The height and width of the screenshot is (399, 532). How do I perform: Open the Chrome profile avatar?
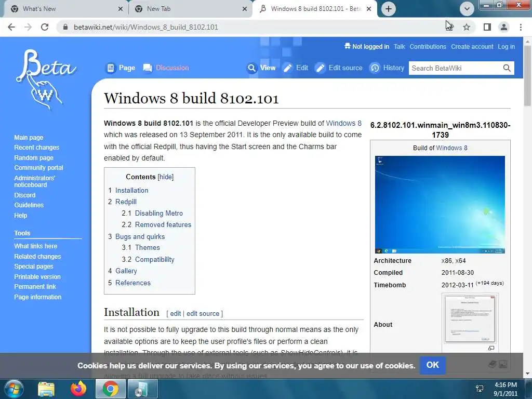tap(504, 27)
